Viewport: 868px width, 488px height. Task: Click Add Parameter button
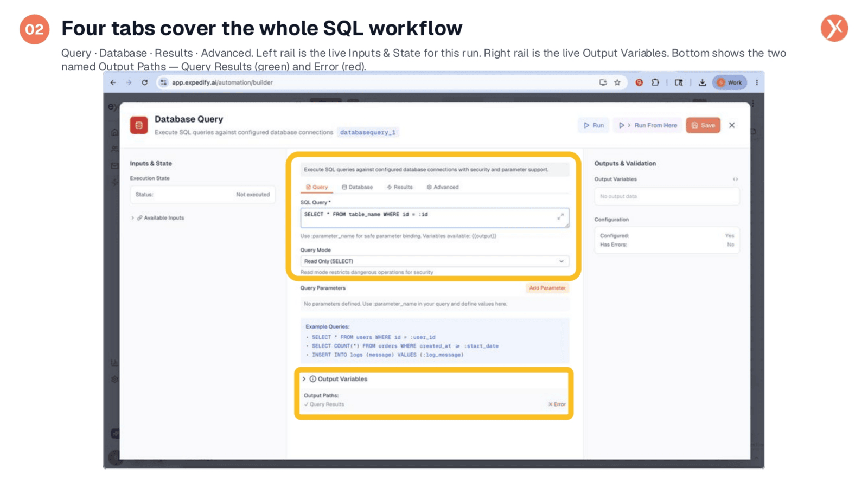tap(547, 288)
